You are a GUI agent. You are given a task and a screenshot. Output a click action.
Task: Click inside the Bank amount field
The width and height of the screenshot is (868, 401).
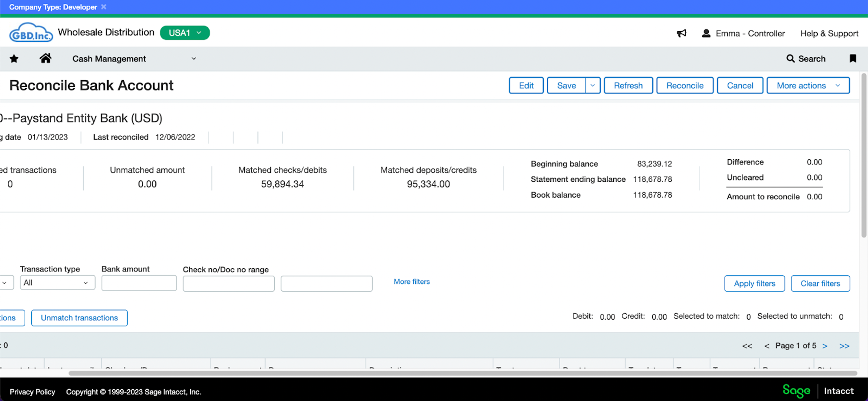coord(138,283)
